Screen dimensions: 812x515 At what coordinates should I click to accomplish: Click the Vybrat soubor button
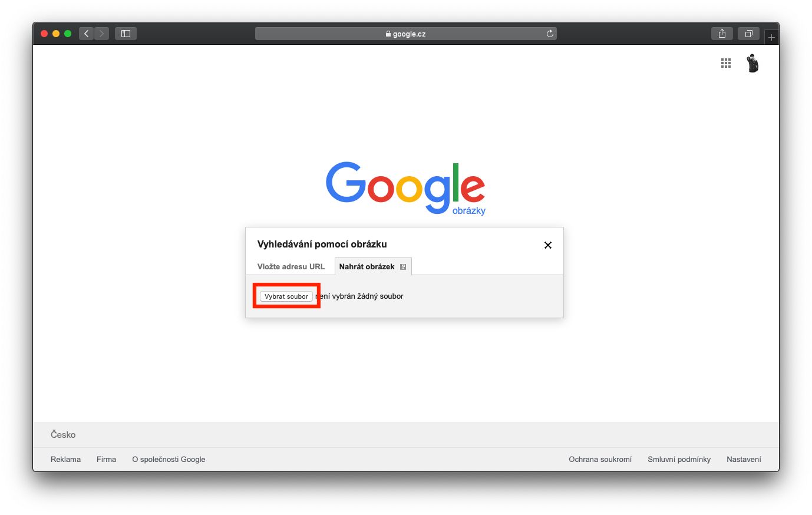point(286,296)
